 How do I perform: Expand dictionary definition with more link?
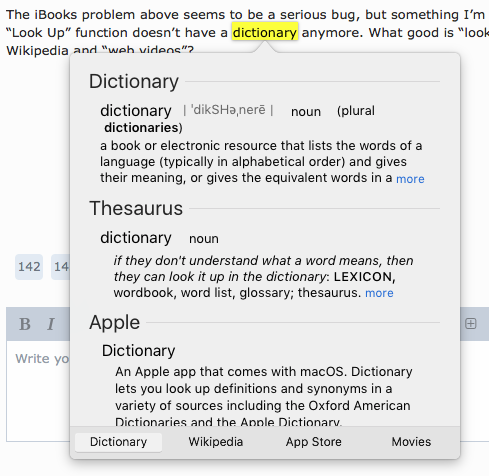(x=410, y=179)
